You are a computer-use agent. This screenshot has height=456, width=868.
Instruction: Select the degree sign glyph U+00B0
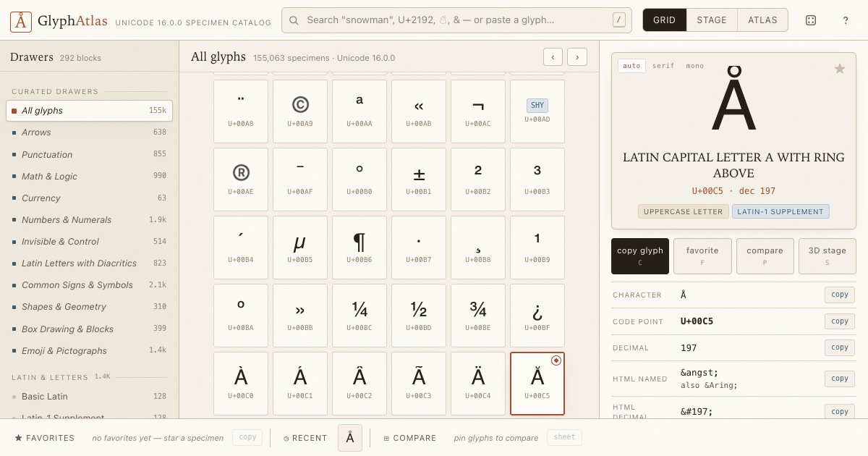point(359,179)
